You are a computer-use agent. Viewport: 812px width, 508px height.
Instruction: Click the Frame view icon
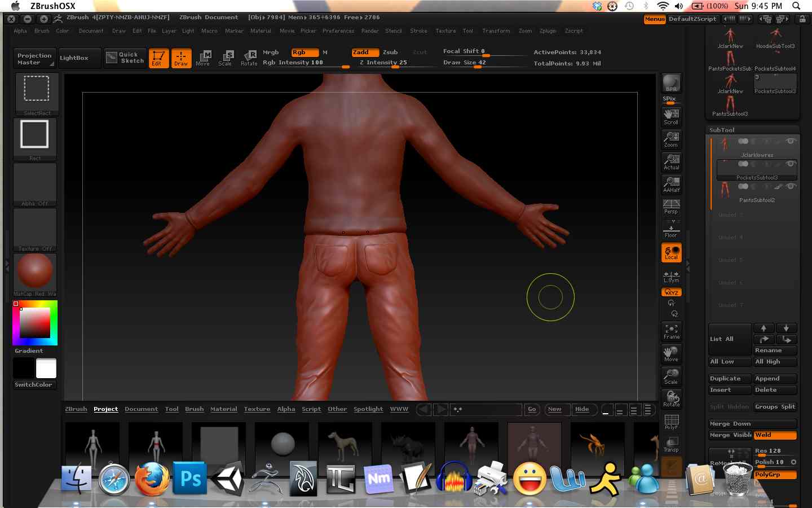[671, 331]
